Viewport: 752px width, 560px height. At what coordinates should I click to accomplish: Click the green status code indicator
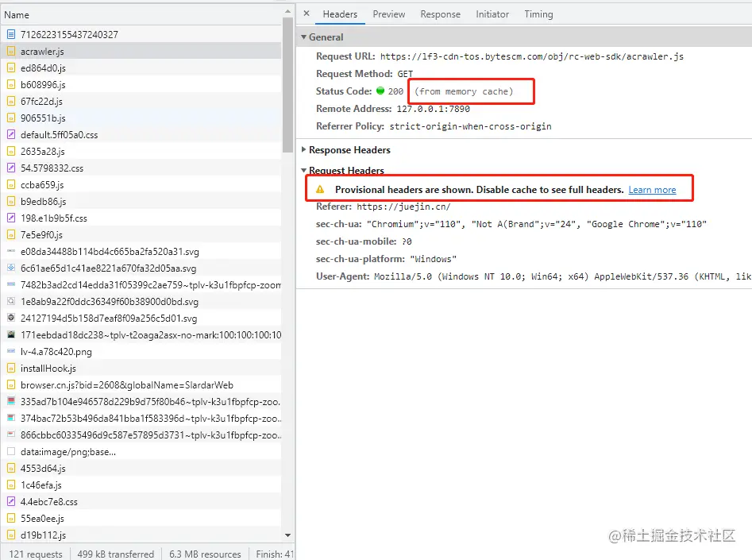380,91
